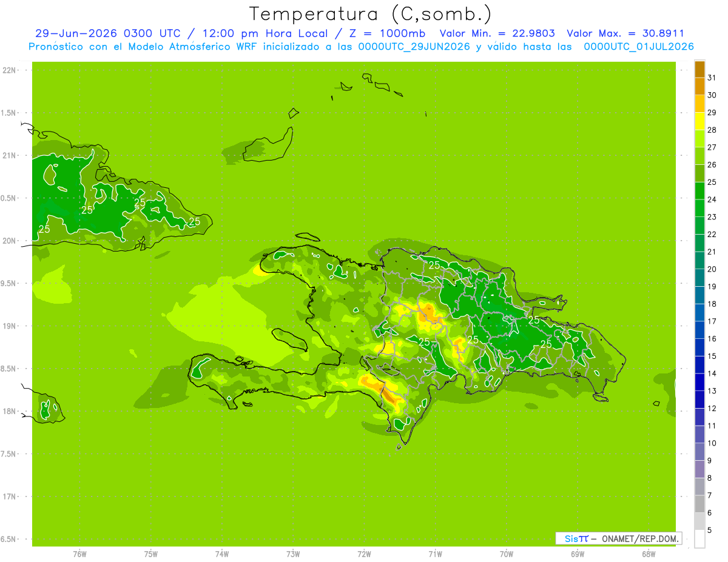728x562 pixels.
Task: Pick the purple legend swatch between 8 and 9
Action: [x=699, y=469]
